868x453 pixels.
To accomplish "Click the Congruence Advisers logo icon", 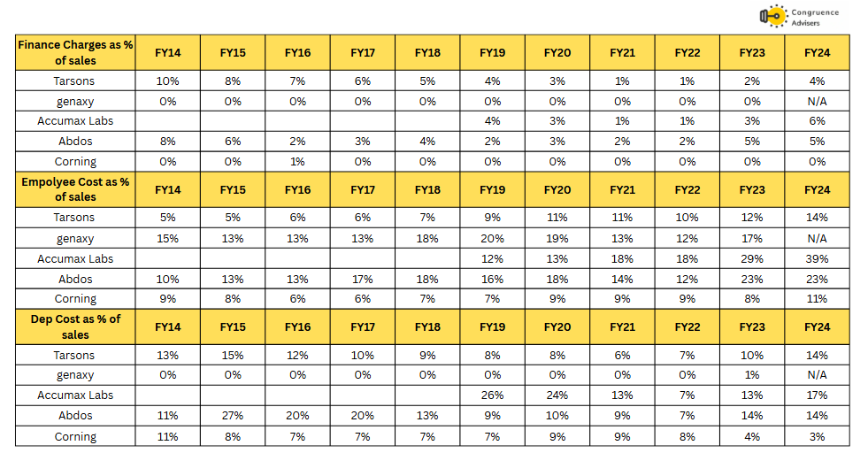I will (x=773, y=17).
